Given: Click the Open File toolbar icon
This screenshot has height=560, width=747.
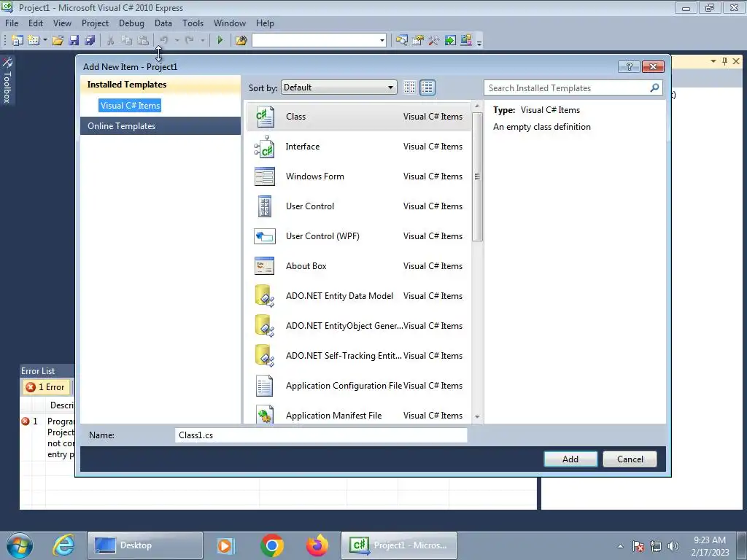Looking at the screenshot, I should 58,41.
